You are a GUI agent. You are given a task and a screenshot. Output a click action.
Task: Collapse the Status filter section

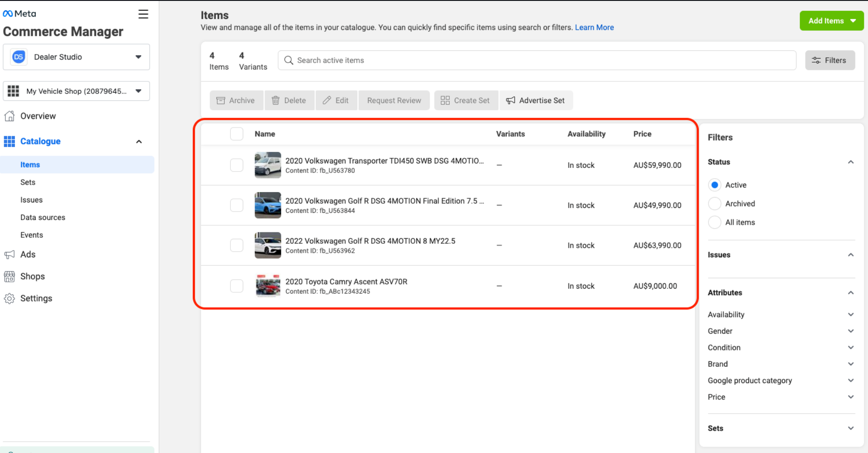[851, 162]
